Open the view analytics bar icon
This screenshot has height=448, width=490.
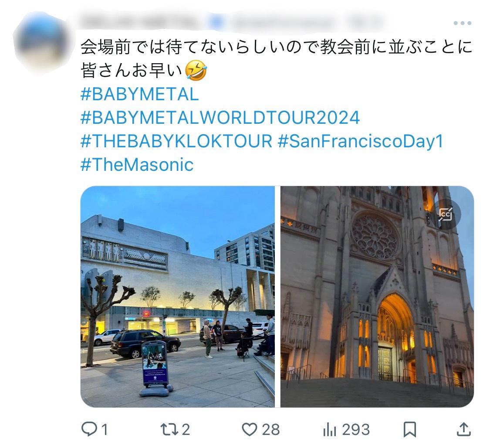click(x=330, y=430)
